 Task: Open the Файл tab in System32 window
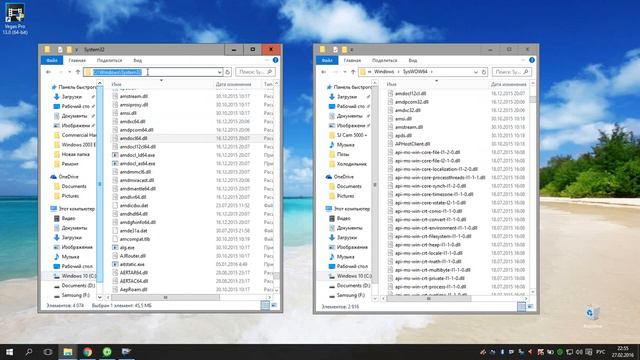[52, 60]
